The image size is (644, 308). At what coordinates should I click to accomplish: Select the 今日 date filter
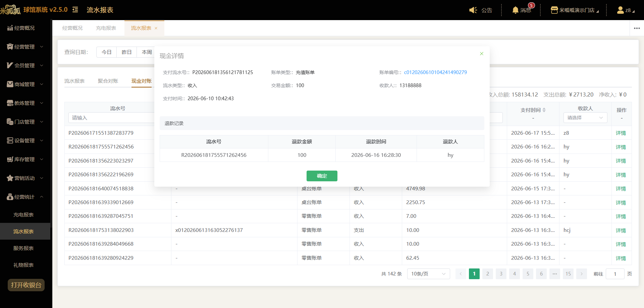click(107, 52)
